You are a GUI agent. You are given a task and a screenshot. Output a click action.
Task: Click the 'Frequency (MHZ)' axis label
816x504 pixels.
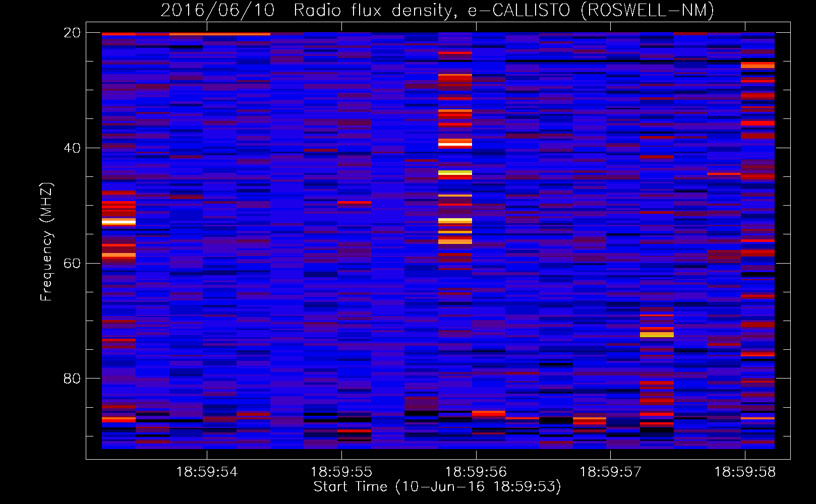click(x=46, y=242)
